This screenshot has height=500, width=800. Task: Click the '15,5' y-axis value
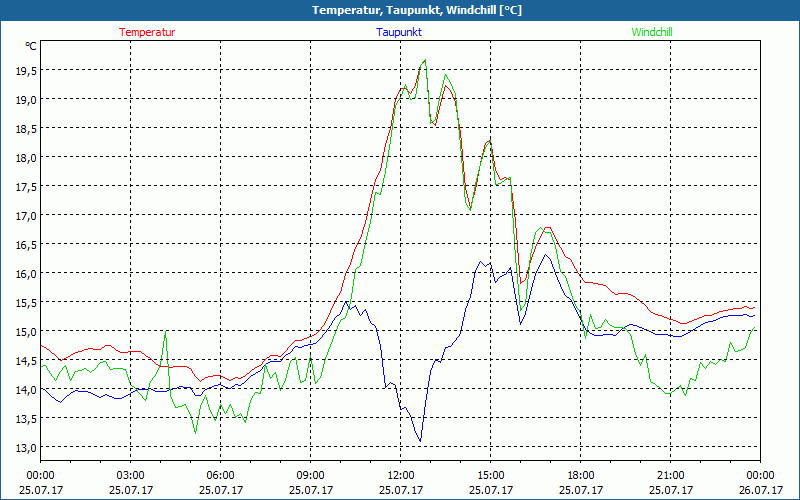click(x=26, y=303)
